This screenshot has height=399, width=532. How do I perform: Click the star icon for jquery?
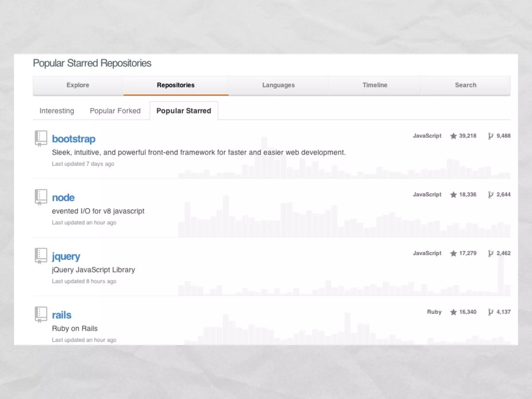click(453, 253)
